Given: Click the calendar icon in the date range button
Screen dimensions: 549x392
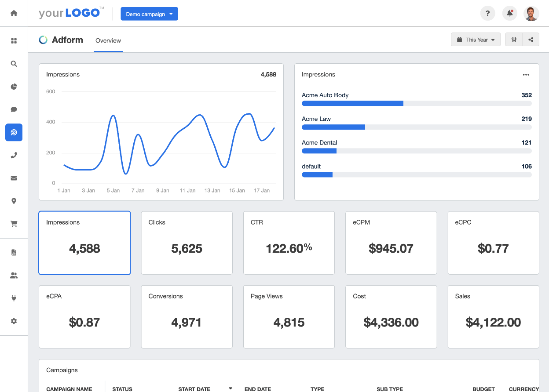Looking at the screenshot, I should (x=459, y=40).
